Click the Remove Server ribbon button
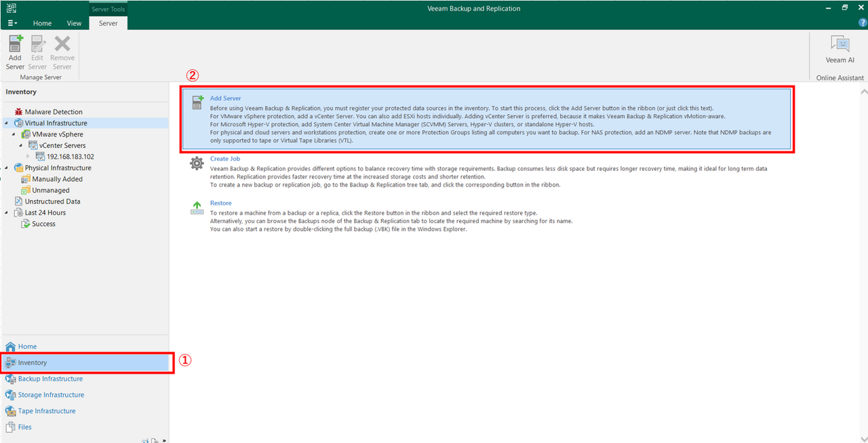Image resolution: width=868 pixels, height=443 pixels. click(62, 53)
